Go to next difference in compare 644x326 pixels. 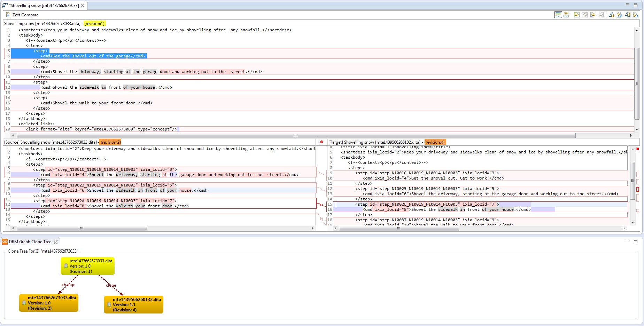pyautogui.click(x=612, y=15)
